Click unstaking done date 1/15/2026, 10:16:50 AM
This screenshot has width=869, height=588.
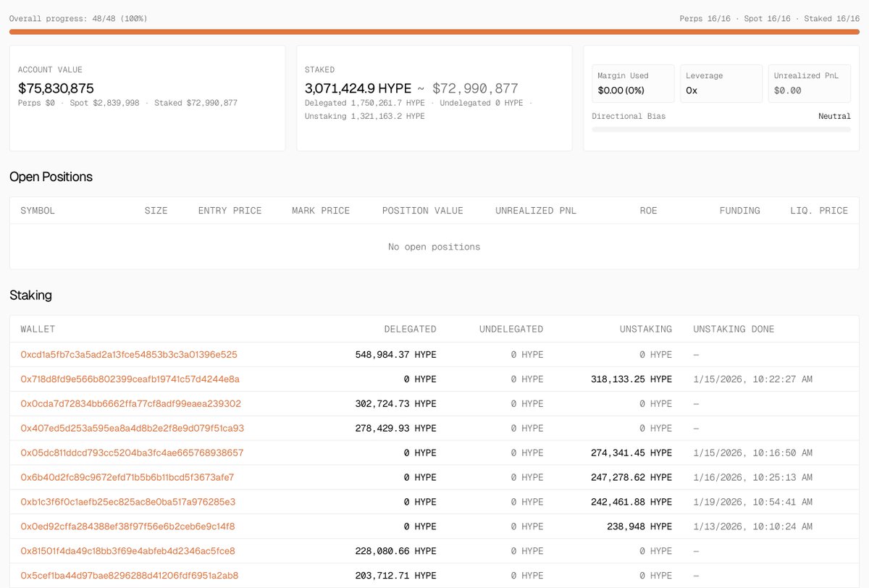(753, 453)
